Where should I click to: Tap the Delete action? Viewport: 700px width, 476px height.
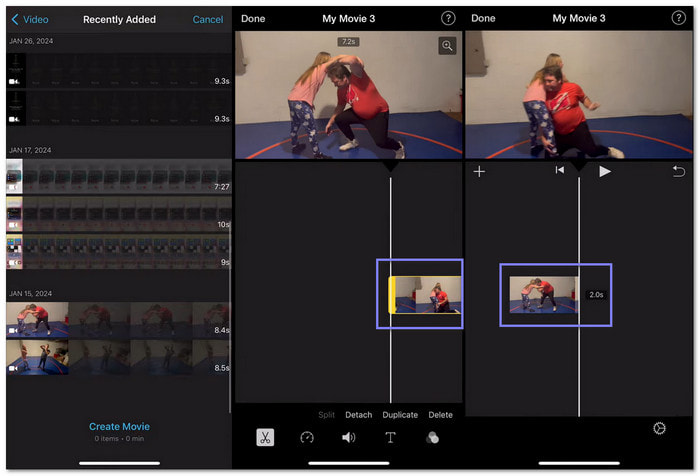click(440, 415)
